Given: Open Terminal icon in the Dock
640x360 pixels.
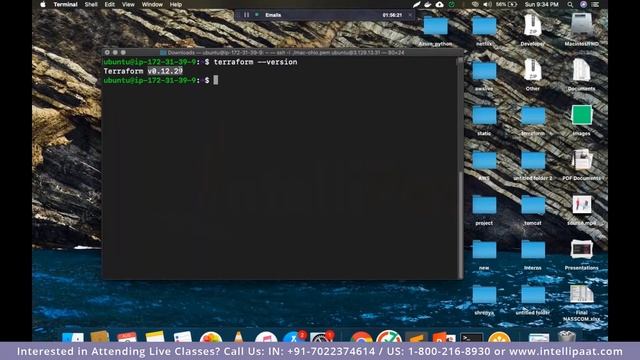Looking at the screenshot, I should [x=471, y=337].
